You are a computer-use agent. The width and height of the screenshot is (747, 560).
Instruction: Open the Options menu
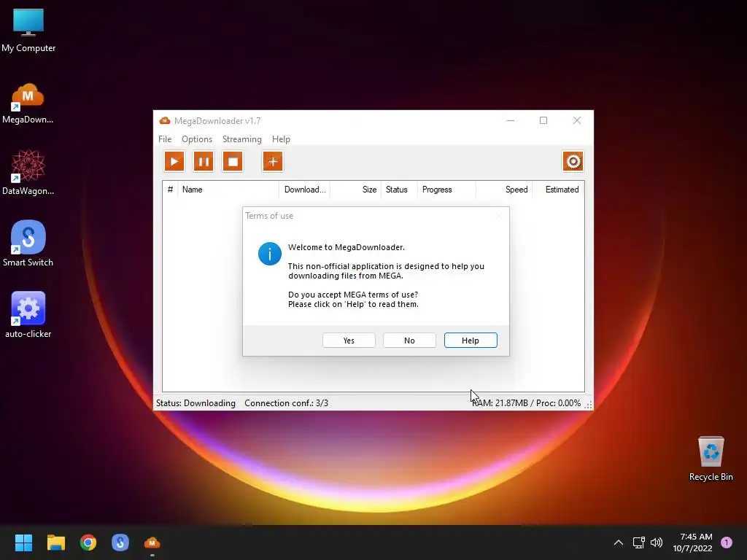click(197, 139)
